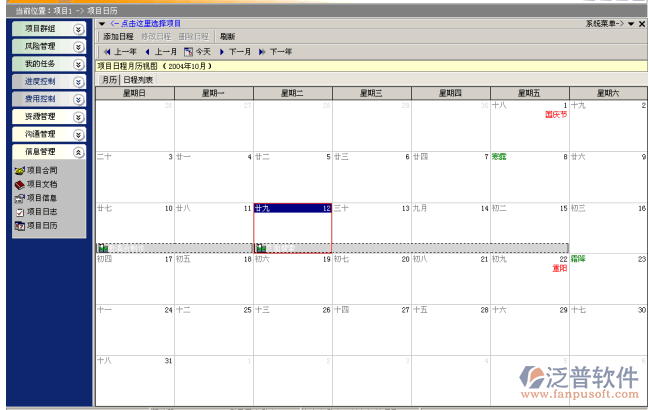Switch to the 月历 tab
This screenshot has width=649, height=410.
tap(109, 79)
